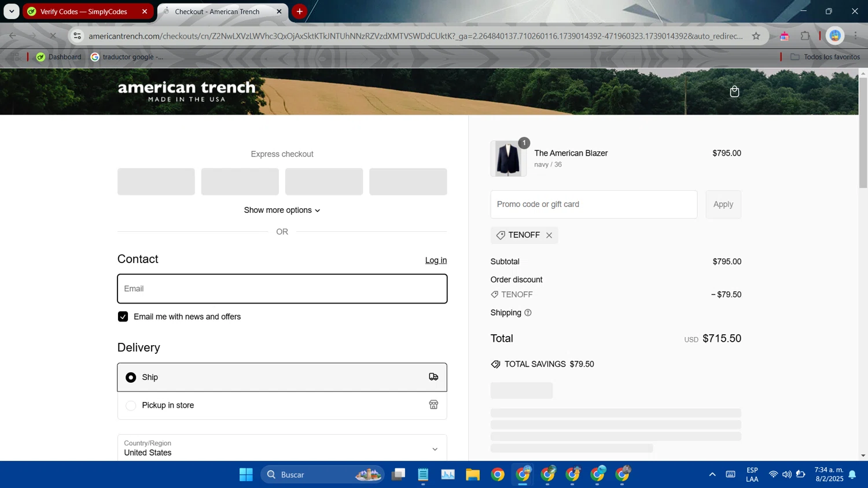Click the ESP LAA language indicator
Image resolution: width=868 pixels, height=488 pixels.
pyautogui.click(x=752, y=475)
